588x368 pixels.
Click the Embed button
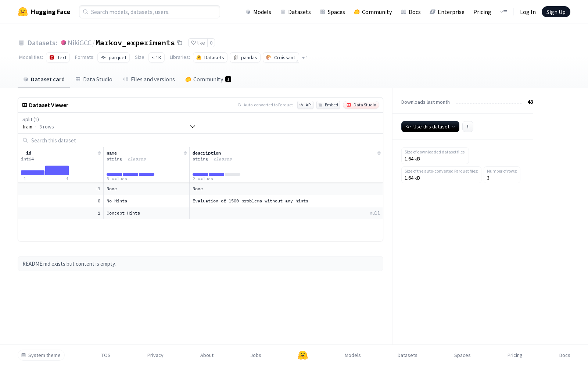(x=328, y=105)
